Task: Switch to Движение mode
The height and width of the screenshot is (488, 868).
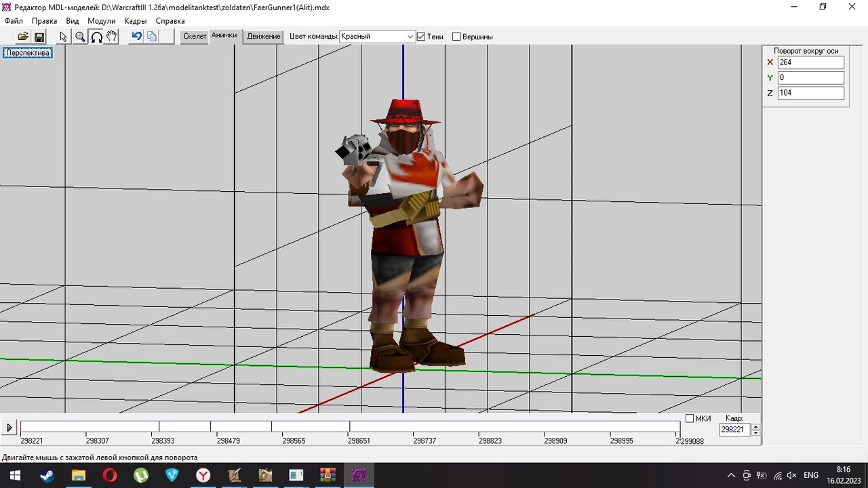Action: click(264, 37)
